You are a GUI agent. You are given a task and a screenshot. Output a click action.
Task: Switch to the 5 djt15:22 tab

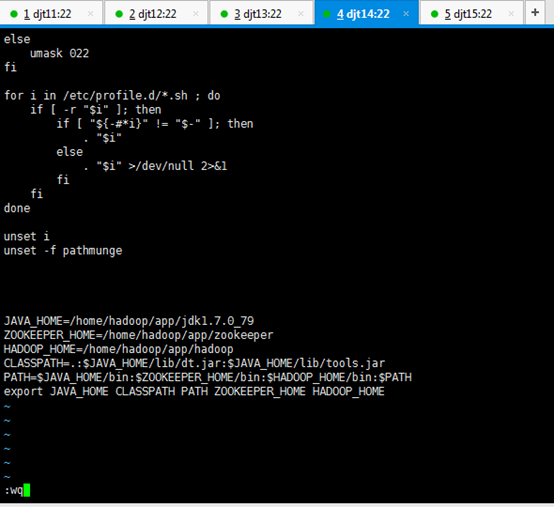point(471,13)
